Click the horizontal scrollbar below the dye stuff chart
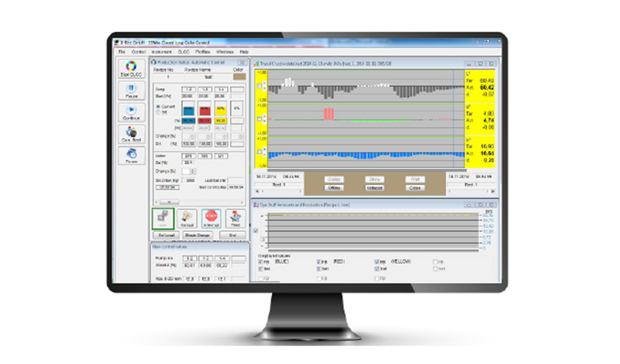620x364 pixels. 374,251
